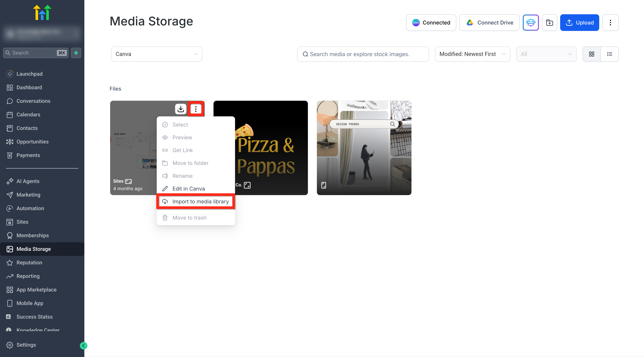Image resolution: width=644 pixels, height=357 pixels.
Task: Click the new folder icon button
Action: [x=549, y=22]
